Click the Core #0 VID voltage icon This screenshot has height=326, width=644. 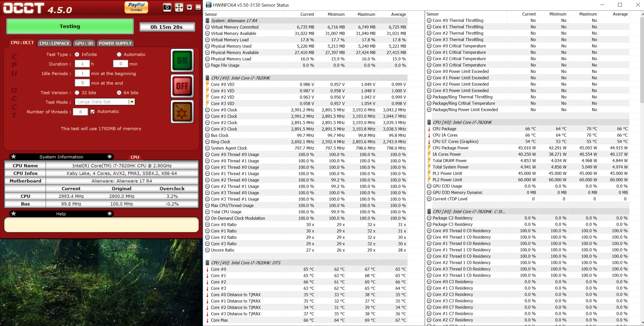[x=207, y=84]
